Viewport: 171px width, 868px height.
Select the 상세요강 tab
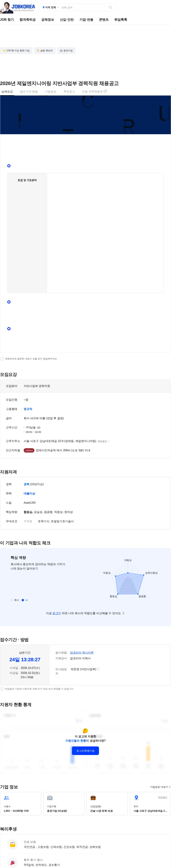pyautogui.click(x=7, y=92)
